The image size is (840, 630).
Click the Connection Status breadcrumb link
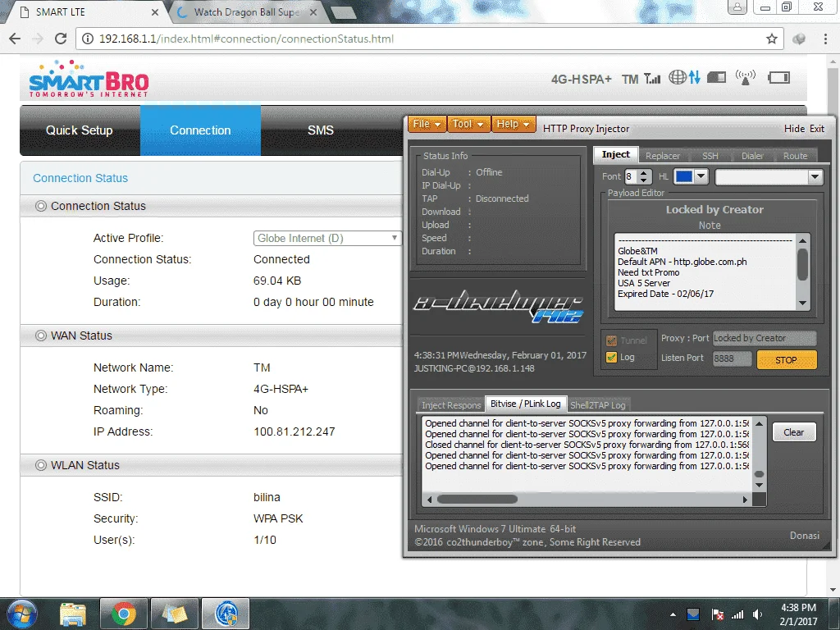[x=80, y=178]
